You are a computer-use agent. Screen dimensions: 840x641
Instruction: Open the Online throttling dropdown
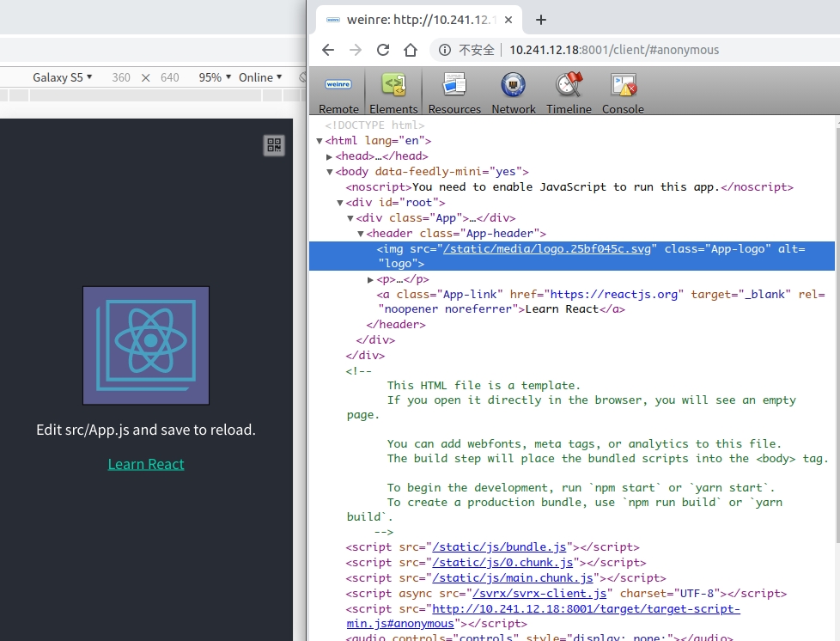click(260, 77)
